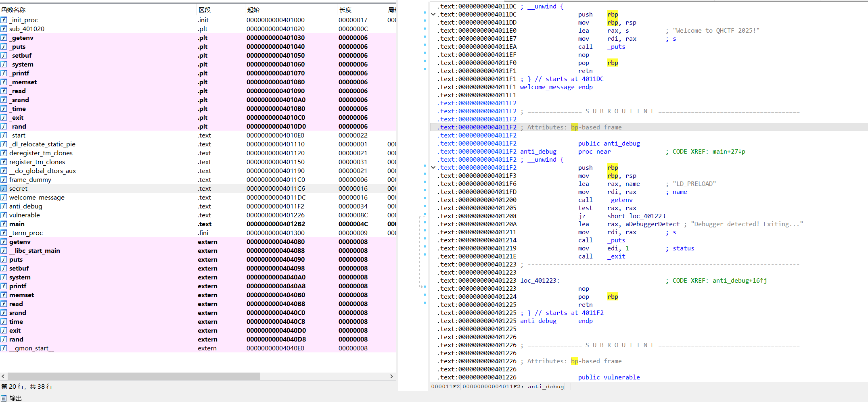Select the extern system function row

tap(198, 277)
